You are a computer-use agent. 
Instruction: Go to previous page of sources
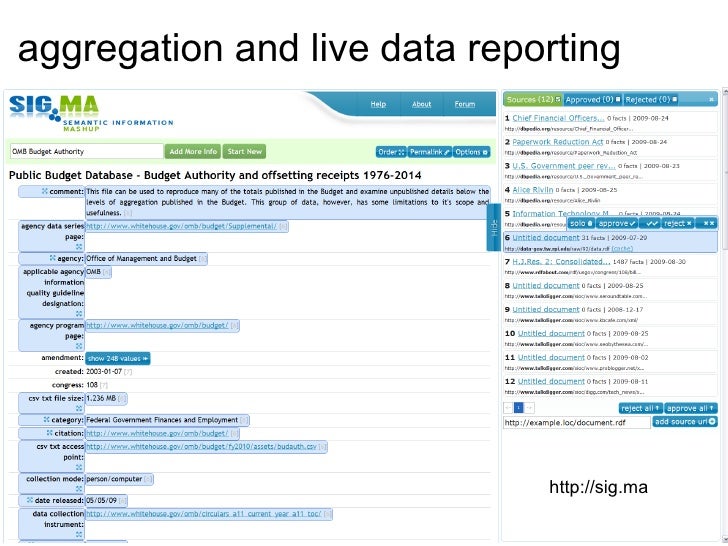pos(508,408)
